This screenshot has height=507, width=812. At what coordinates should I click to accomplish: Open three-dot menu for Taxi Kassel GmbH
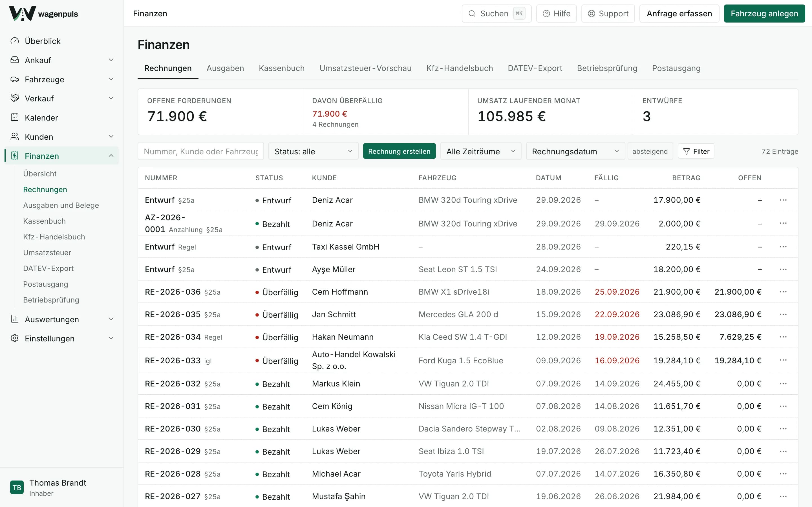(x=783, y=247)
